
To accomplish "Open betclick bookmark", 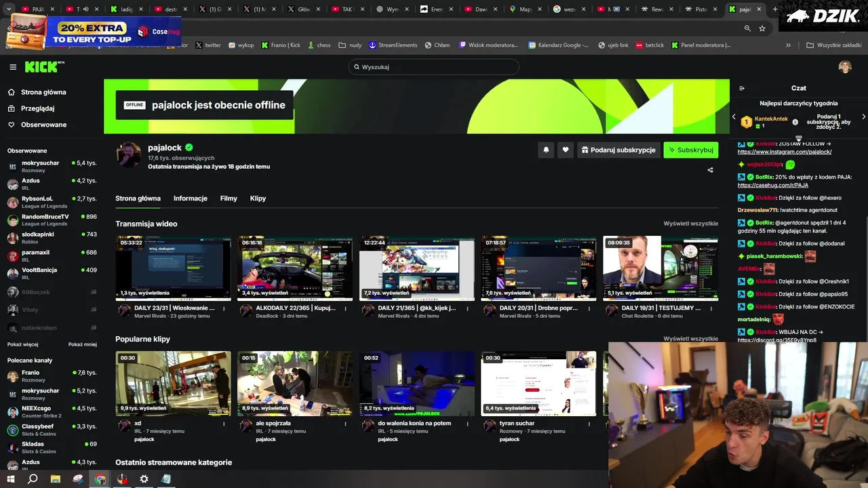I will point(650,45).
